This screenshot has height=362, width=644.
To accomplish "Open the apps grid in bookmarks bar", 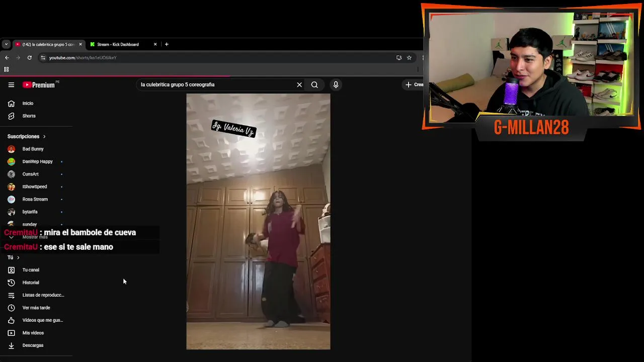I will (7, 69).
